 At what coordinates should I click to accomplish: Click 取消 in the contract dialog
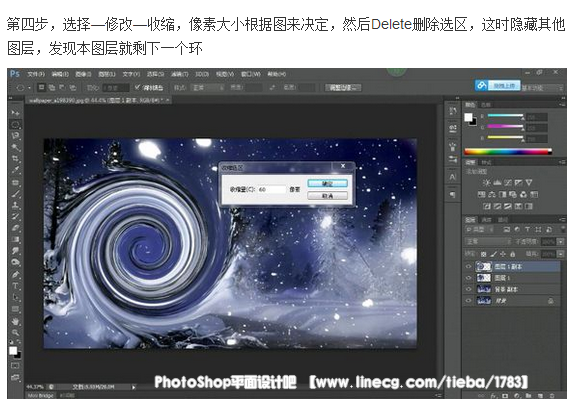tap(327, 196)
